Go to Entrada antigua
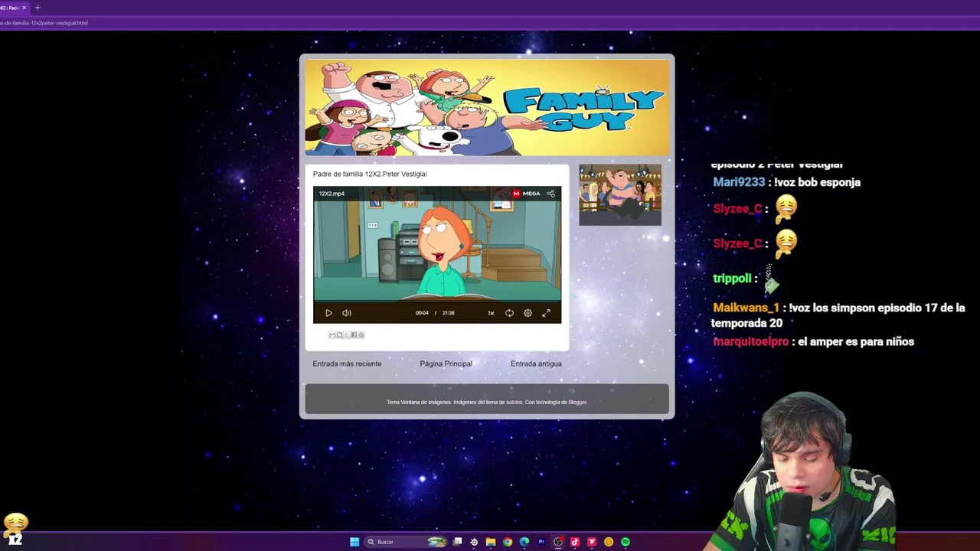 536,364
